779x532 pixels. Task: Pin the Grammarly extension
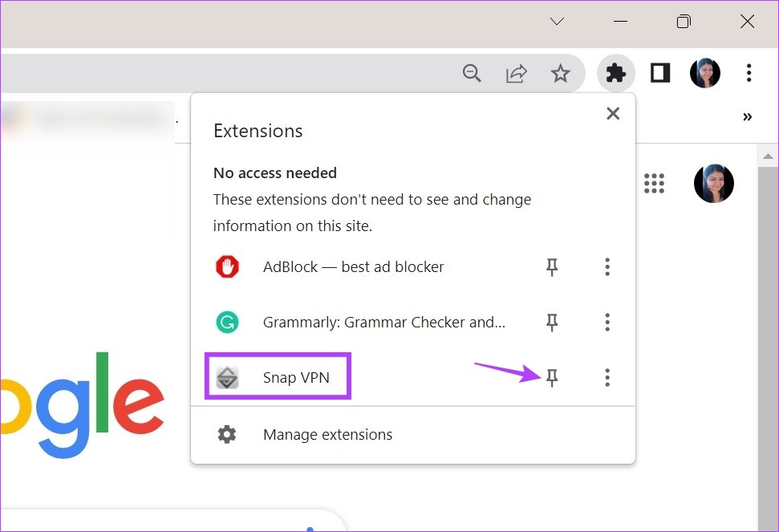pyautogui.click(x=552, y=323)
